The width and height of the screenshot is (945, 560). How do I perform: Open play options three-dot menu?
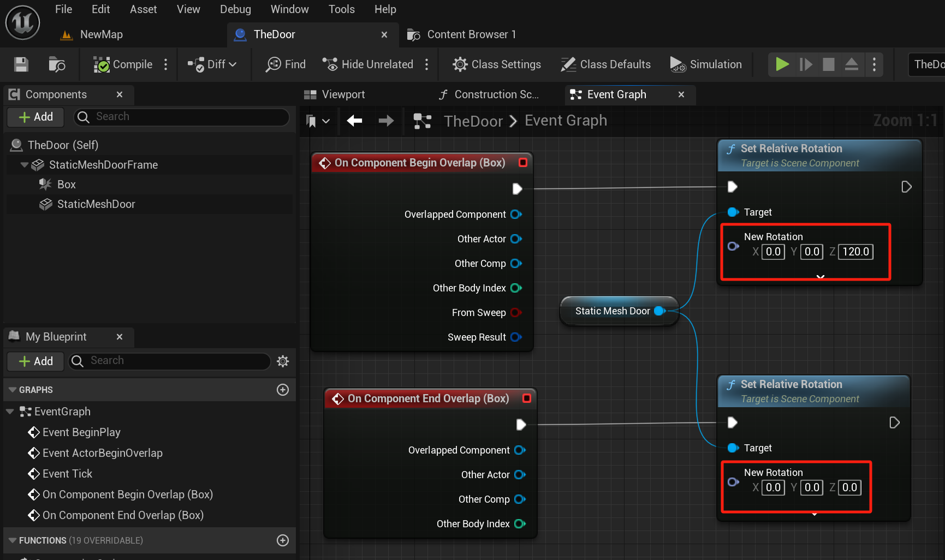[x=875, y=64]
